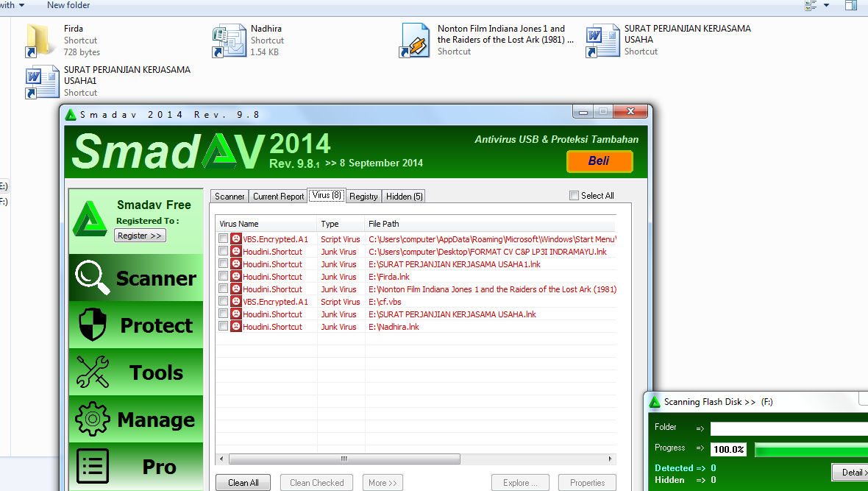The image size is (868, 491).
Task: Click the Register >> button
Action: coord(140,236)
